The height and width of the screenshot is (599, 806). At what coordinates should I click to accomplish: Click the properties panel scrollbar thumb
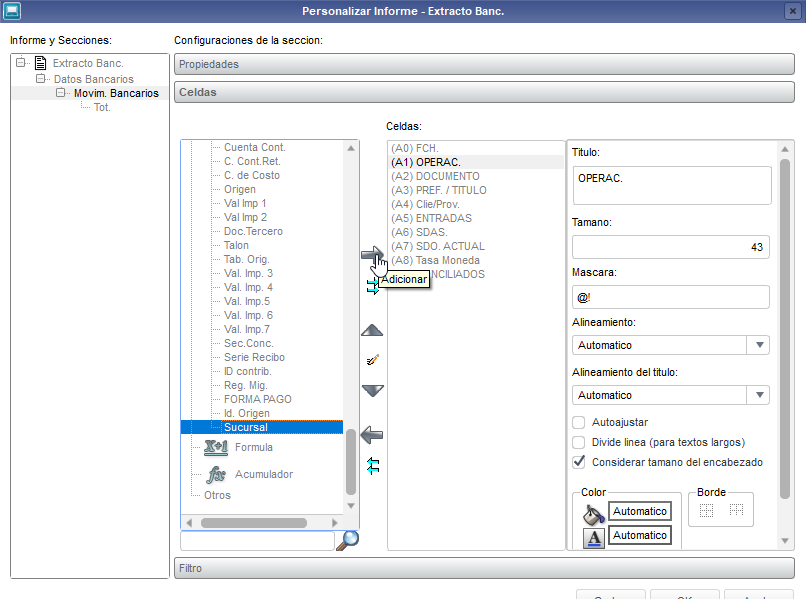coord(784,329)
